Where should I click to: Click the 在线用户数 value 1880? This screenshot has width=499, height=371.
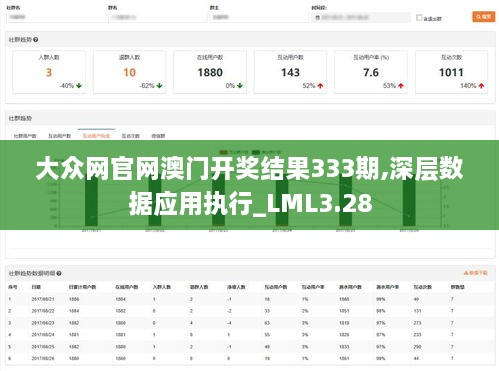(x=210, y=72)
